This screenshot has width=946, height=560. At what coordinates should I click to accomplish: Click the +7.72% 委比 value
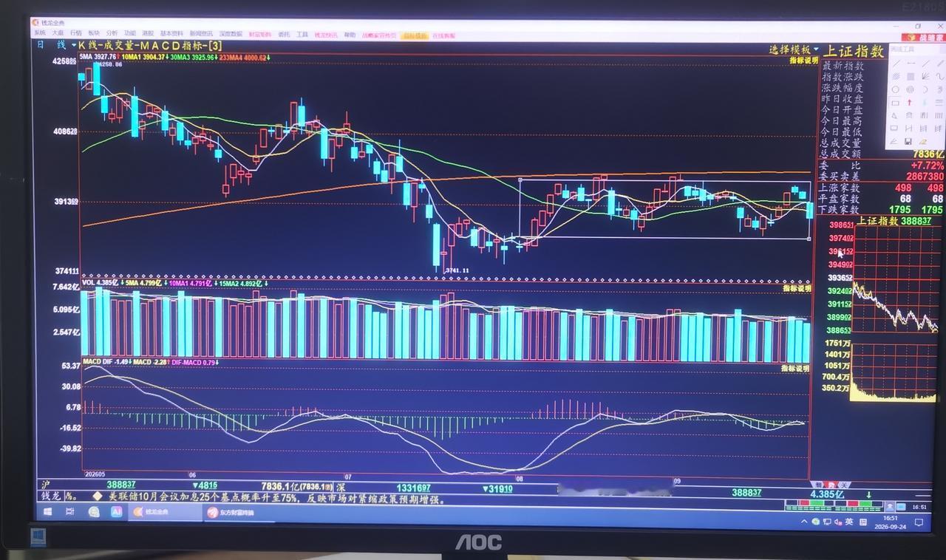coord(928,165)
